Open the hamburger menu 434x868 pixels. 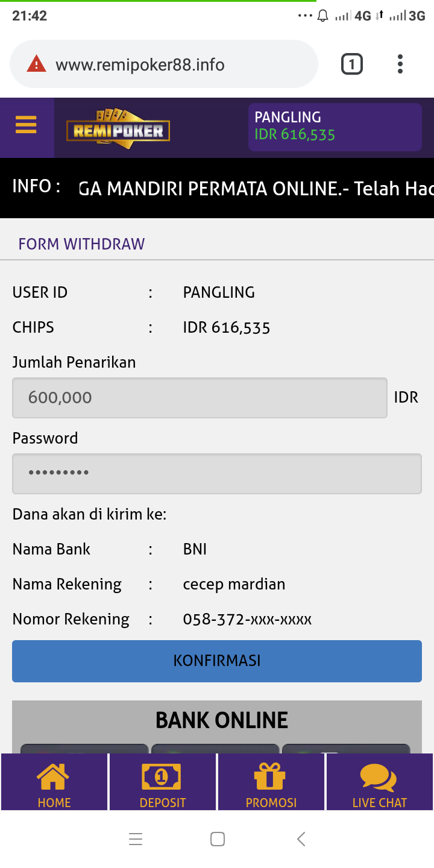(26, 125)
